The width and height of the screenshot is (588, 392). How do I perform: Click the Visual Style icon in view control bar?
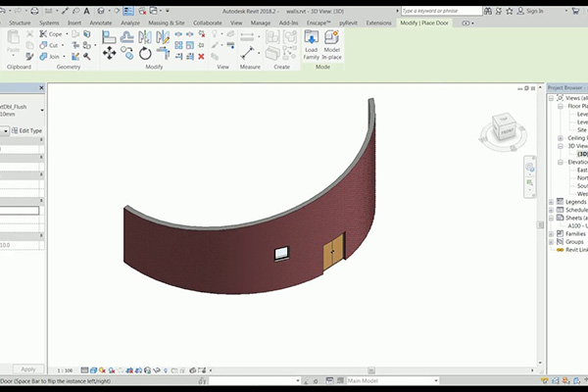94,370
